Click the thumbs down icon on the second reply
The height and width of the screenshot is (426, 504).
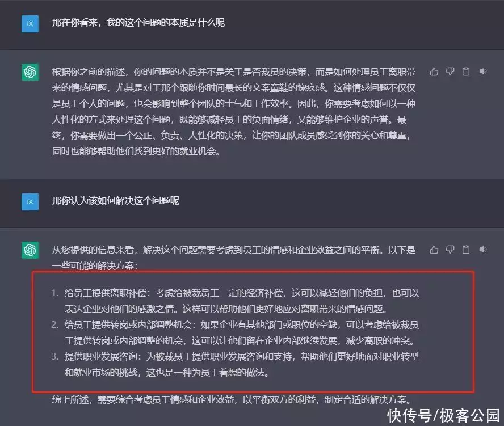coord(450,249)
